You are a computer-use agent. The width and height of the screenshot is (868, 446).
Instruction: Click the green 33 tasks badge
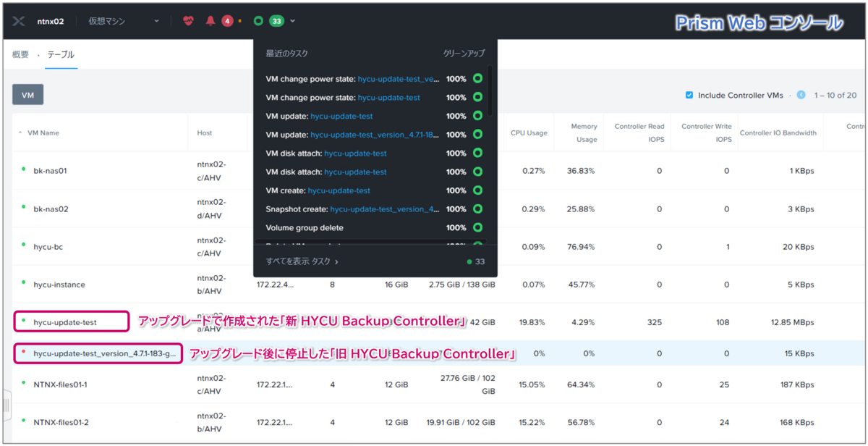(276, 21)
